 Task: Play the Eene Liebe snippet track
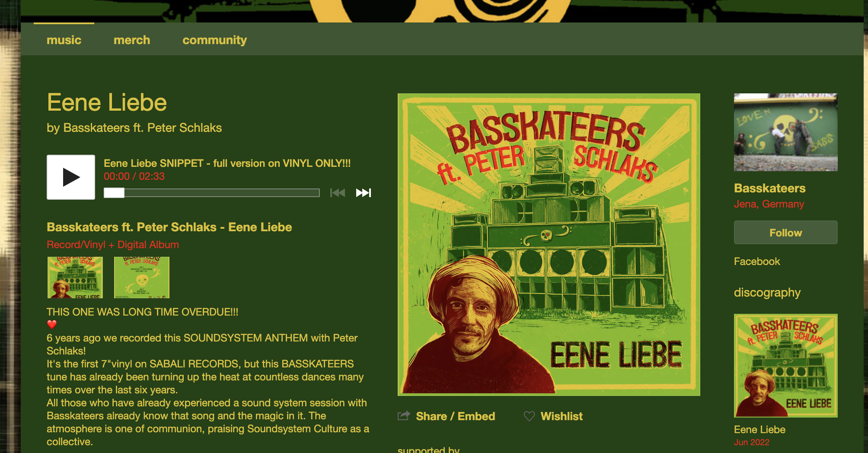71,177
